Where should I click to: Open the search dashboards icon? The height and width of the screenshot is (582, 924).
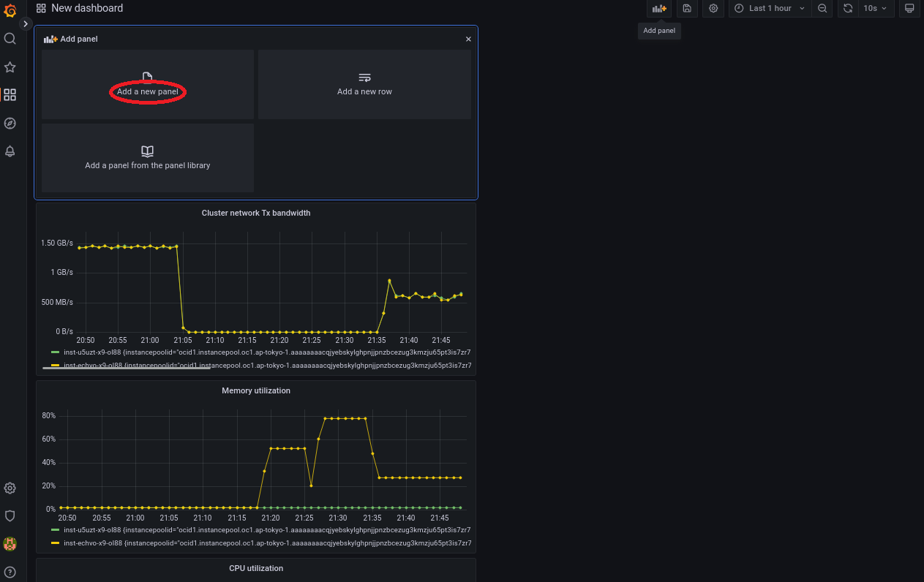pyautogui.click(x=10, y=39)
